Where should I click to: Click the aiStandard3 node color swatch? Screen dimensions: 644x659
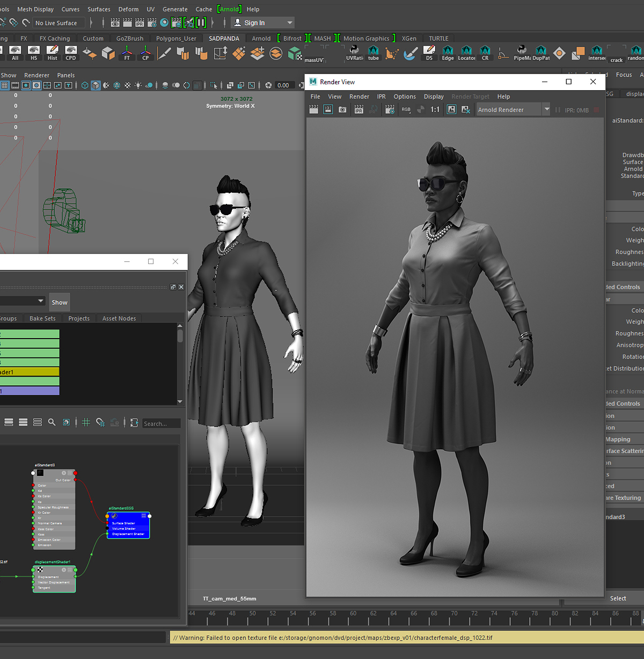(40, 473)
